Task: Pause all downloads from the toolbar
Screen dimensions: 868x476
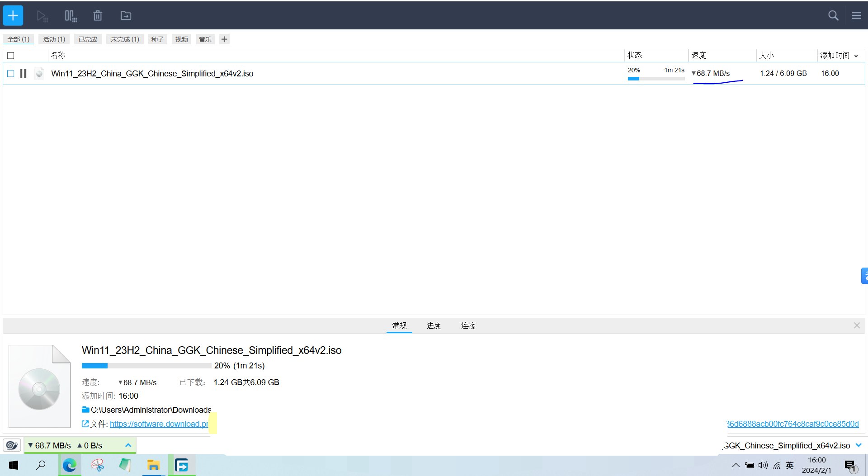Action: click(71, 16)
